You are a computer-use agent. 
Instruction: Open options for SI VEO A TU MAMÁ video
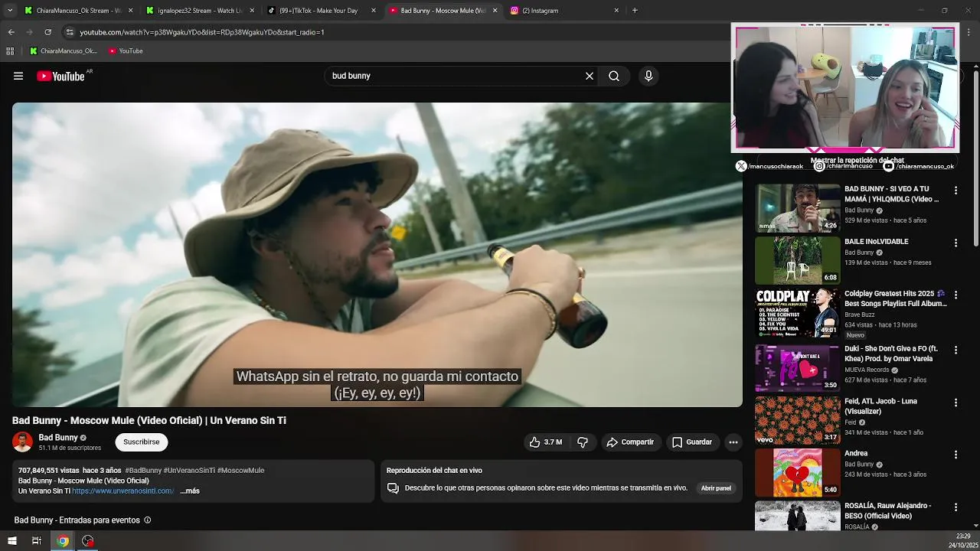coord(955,190)
